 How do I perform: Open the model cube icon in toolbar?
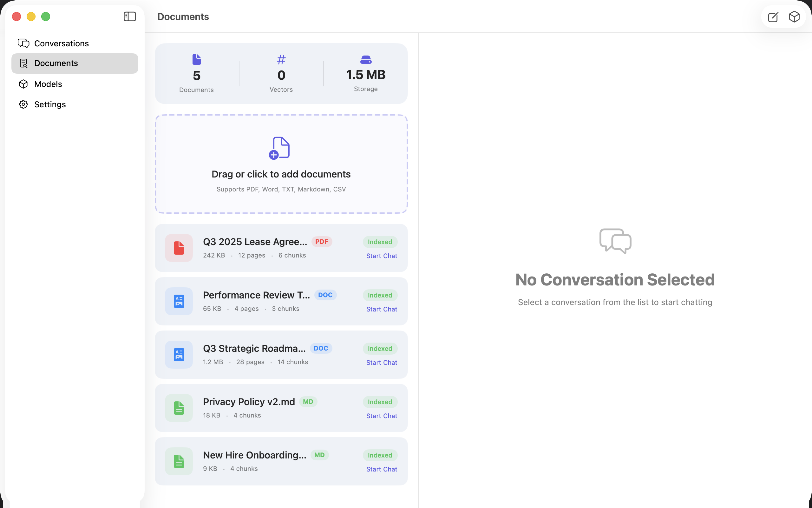(794, 17)
